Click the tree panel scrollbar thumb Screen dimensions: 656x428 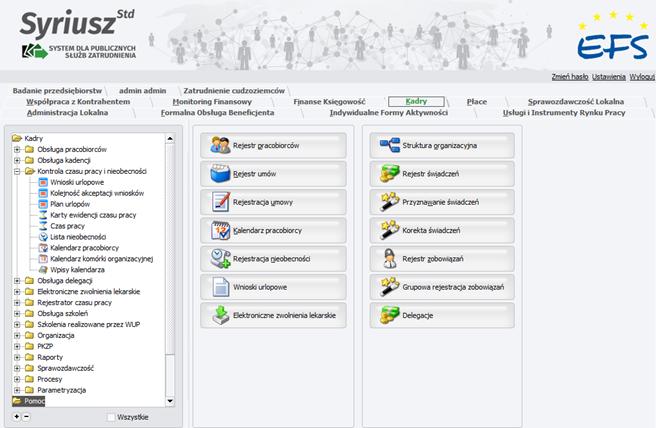[170, 249]
